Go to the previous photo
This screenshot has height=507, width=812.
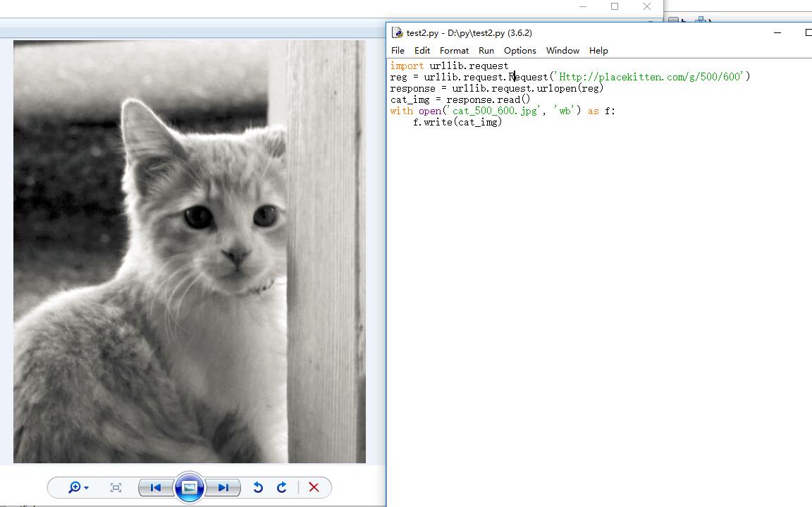point(156,487)
